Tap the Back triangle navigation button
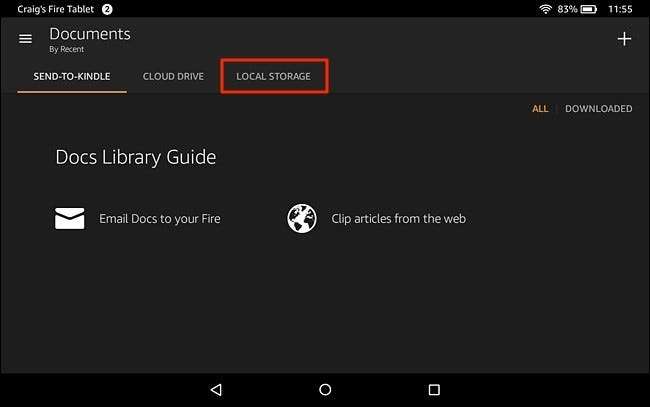The width and height of the screenshot is (650, 407). [x=216, y=390]
